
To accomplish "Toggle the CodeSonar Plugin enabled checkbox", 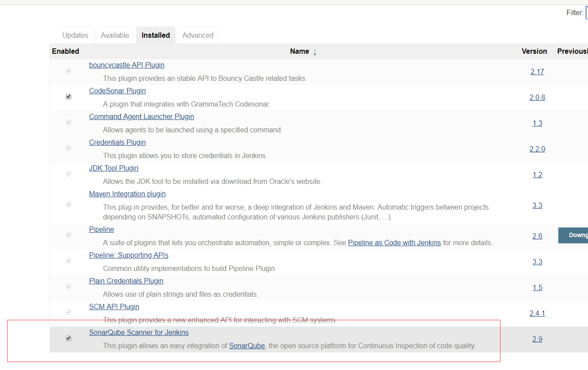I will [68, 96].
